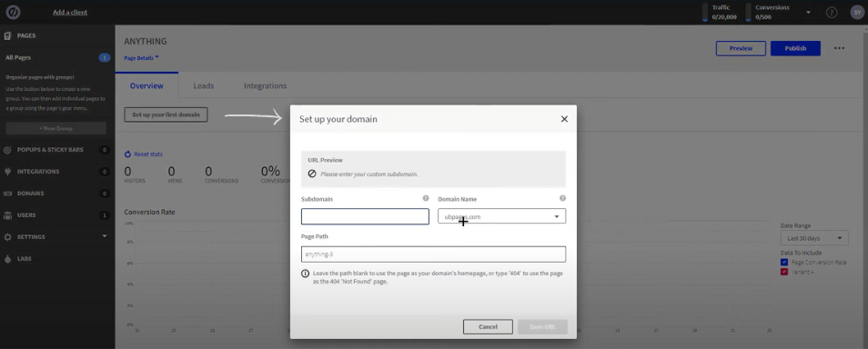Image resolution: width=868 pixels, height=349 pixels.
Task: Click the Popups & Sticky Bars target icon
Action: [8, 150]
